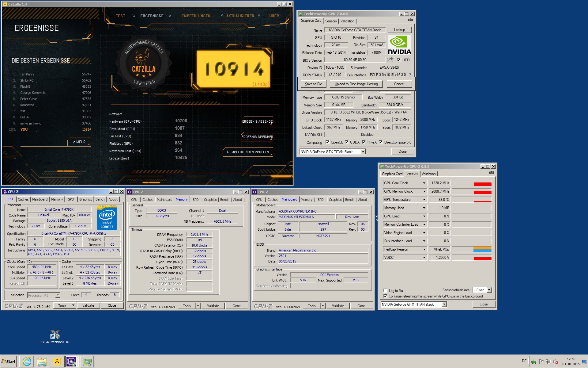Screen dimensions: 588x368
Task: Click the screenshot camera icon in the upper GPU-Z window
Action: pos(410,20)
